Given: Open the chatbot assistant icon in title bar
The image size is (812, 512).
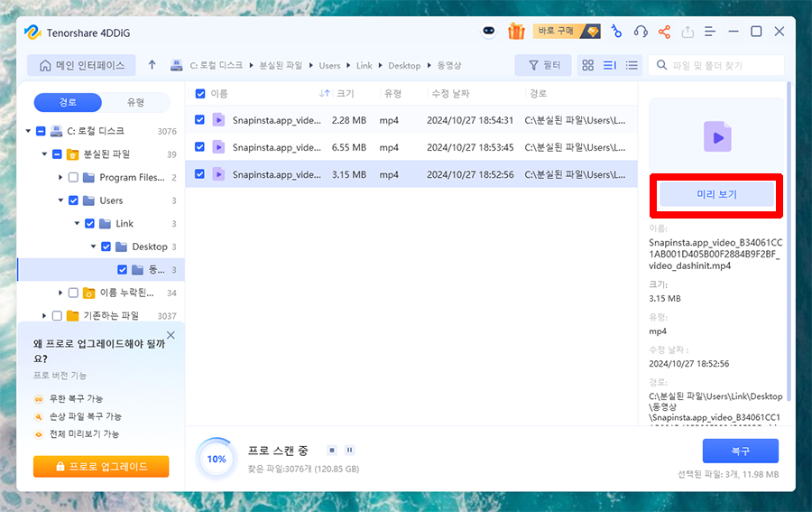Looking at the screenshot, I should [489, 32].
